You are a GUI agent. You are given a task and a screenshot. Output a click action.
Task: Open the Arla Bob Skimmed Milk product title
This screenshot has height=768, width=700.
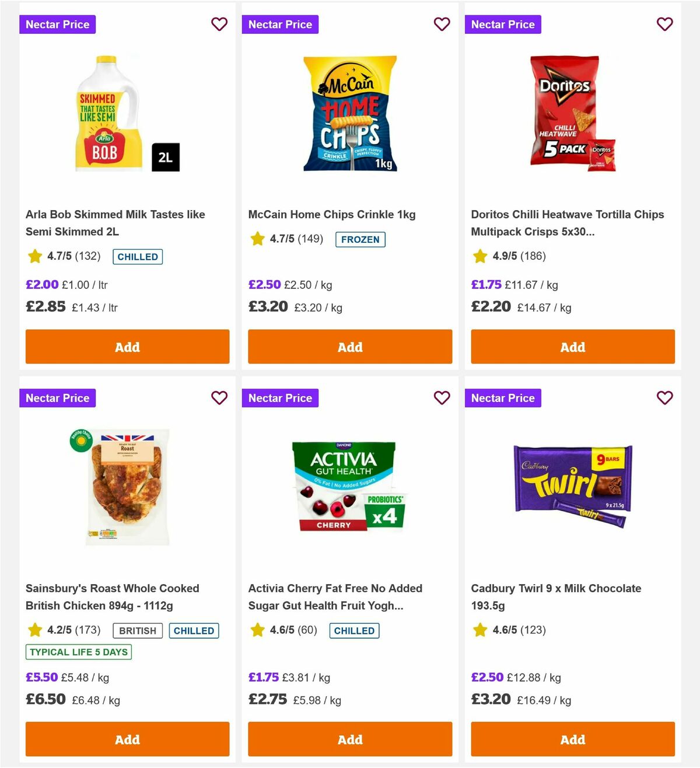coord(115,222)
